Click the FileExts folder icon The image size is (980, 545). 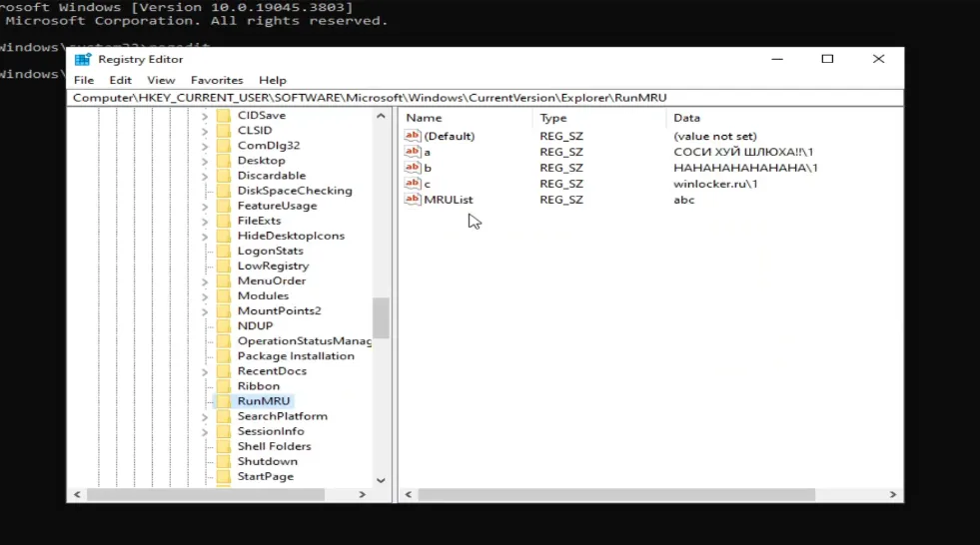click(223, 221)
